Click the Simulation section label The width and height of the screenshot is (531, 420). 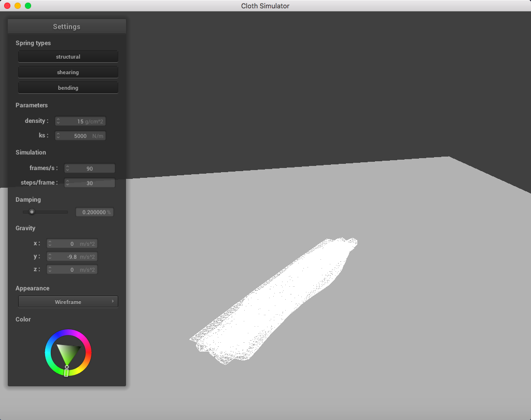click(31, 152)
